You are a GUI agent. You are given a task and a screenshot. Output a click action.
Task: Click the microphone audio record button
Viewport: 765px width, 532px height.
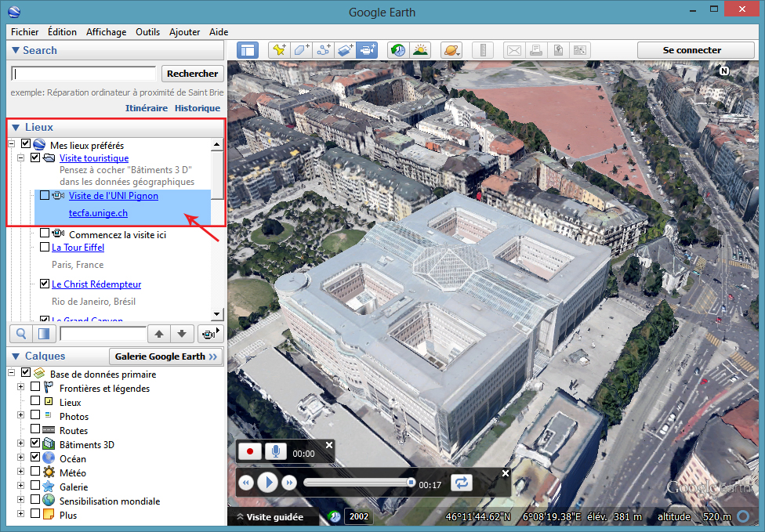(276, 451)
